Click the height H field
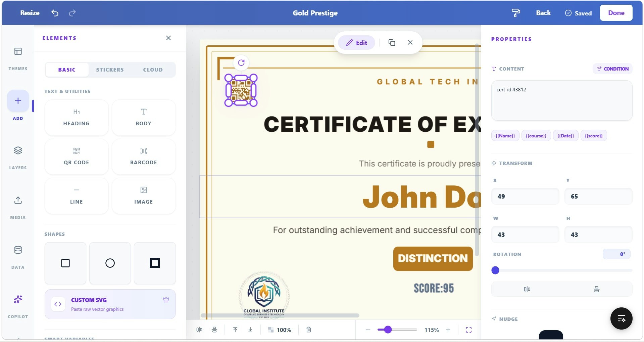Image resolution: width=644 pixels, height=342 pixels. (x=598, y=234)
